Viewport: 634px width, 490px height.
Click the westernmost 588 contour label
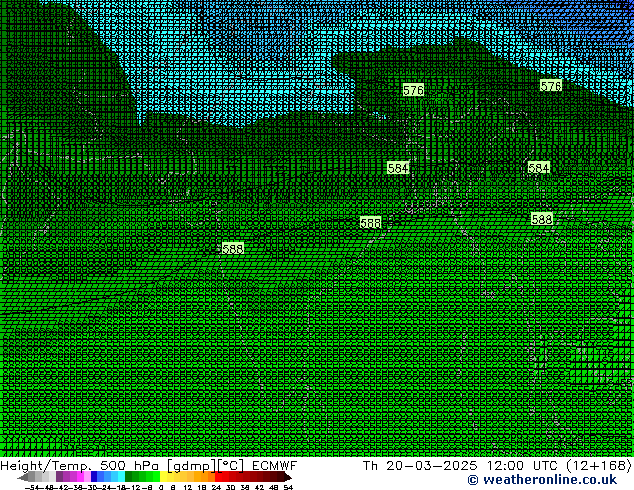click(233, 248)
